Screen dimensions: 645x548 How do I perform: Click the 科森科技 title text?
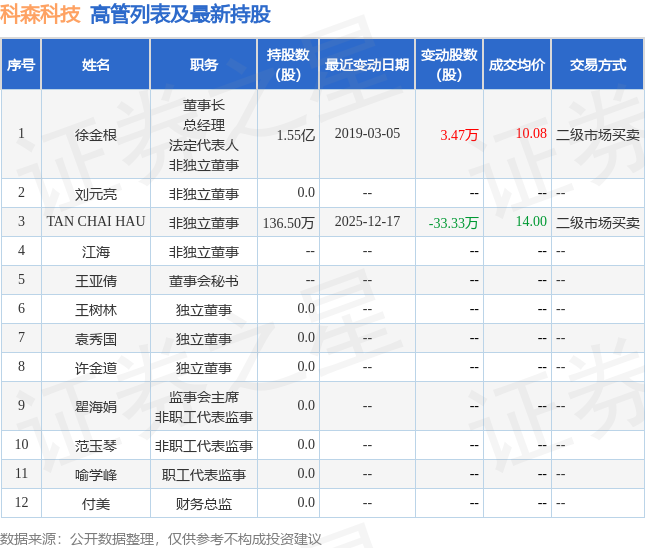[x=41, y=14]
